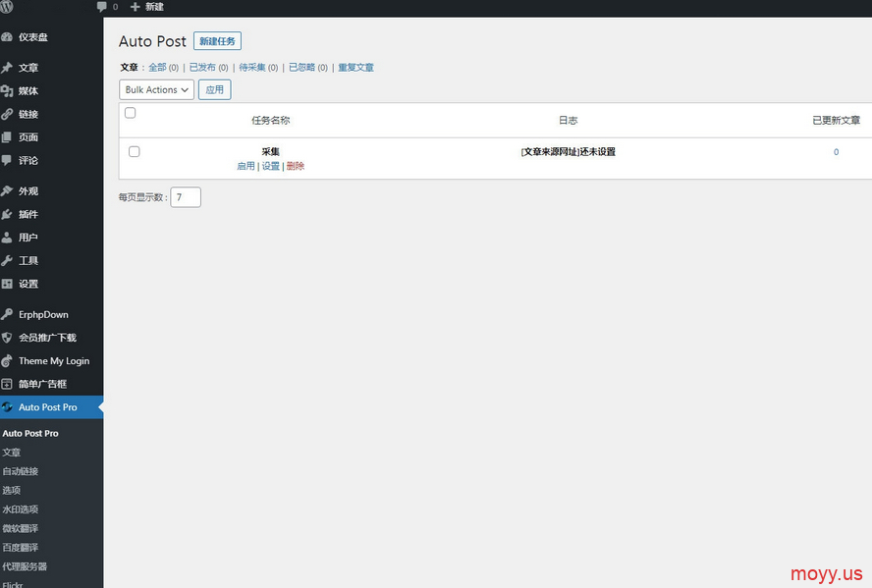Click the 简单广告框 icon
The image size is (872, 588).
point(7,384)
